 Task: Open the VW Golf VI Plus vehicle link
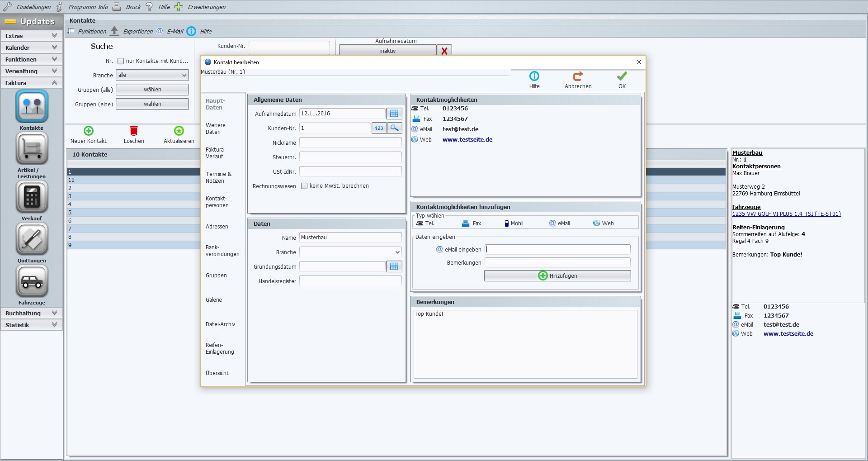click(786, 214)
